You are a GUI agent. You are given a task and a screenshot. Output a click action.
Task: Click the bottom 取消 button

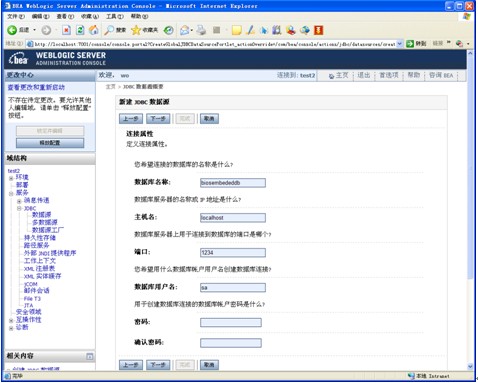209,365
